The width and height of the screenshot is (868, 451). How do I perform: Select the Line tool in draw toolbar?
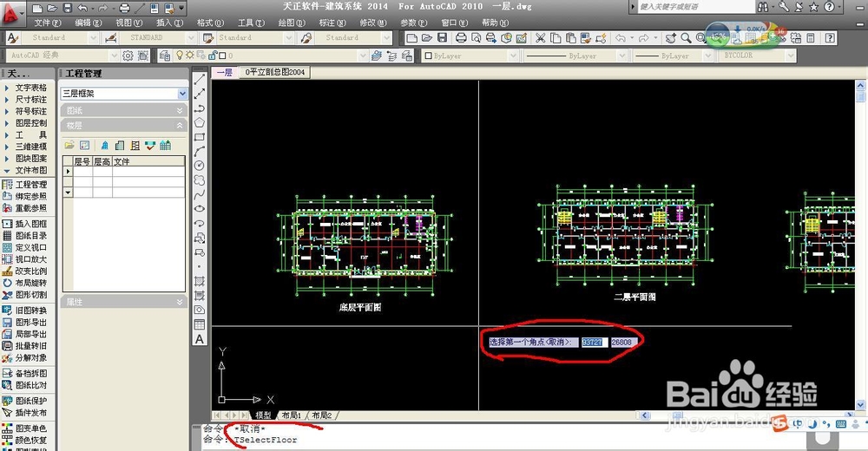[x=200, y=80]
